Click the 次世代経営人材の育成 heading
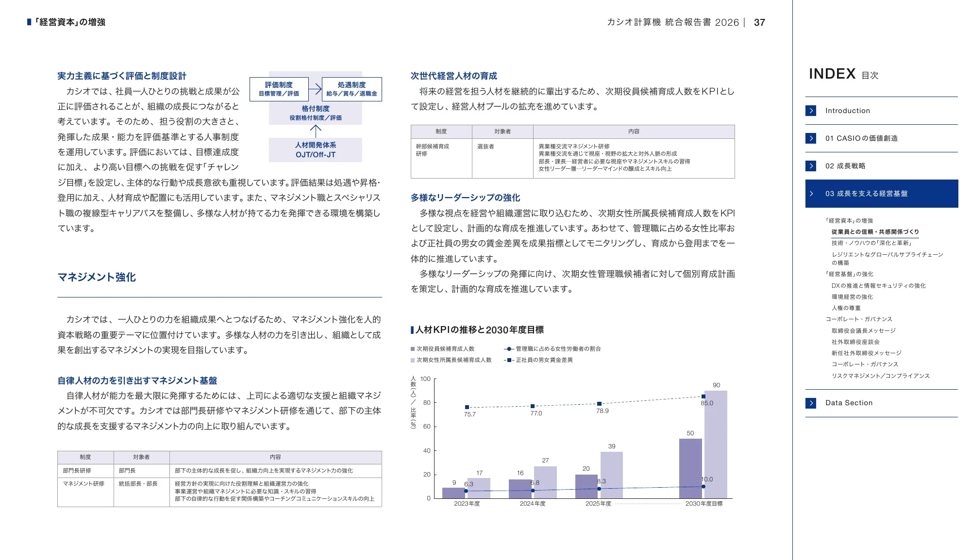The width and height of the screenshot is (971, 560). (454, 76)
